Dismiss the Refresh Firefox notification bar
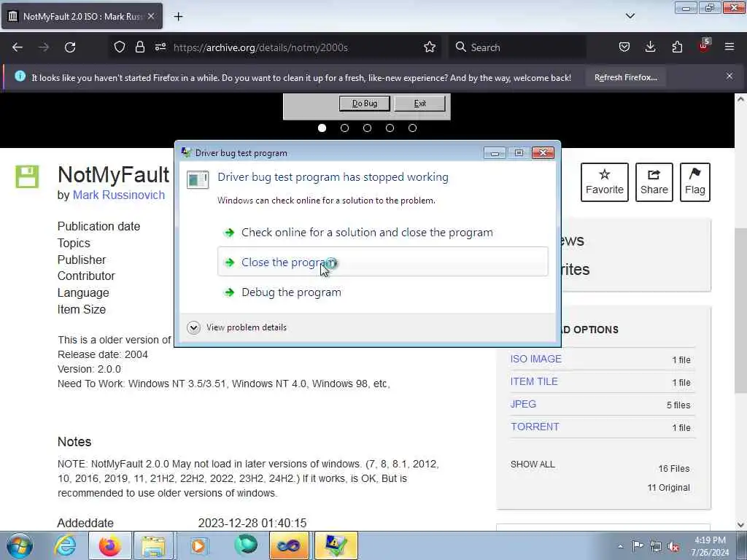747x560 pixels. (729, 76)
